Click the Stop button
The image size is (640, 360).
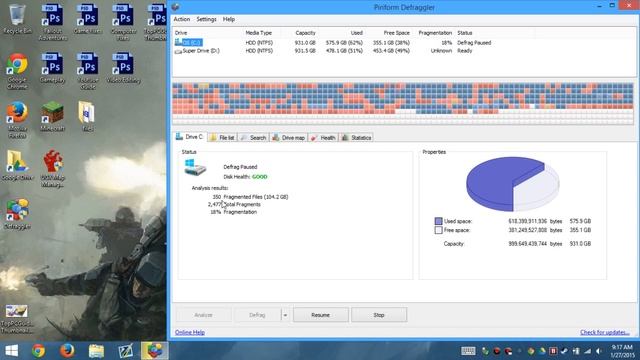tap(379, 315)
